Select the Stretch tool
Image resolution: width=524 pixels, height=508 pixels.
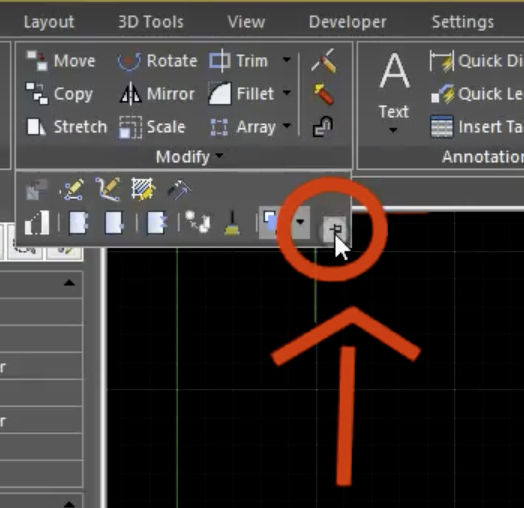(x=66, y=127)
